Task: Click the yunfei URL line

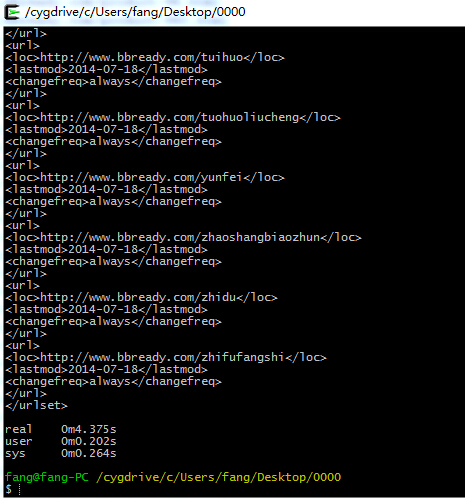Action: (145, 177)
